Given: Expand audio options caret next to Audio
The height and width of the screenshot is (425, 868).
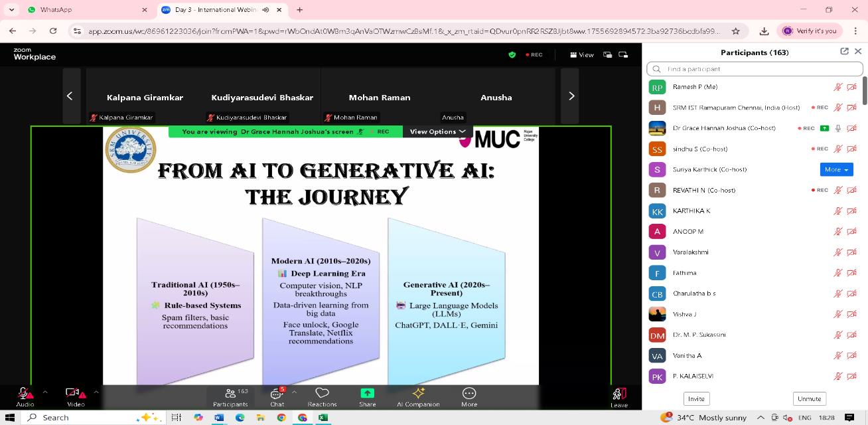Looking at the screenshot, I should [45, 392].
